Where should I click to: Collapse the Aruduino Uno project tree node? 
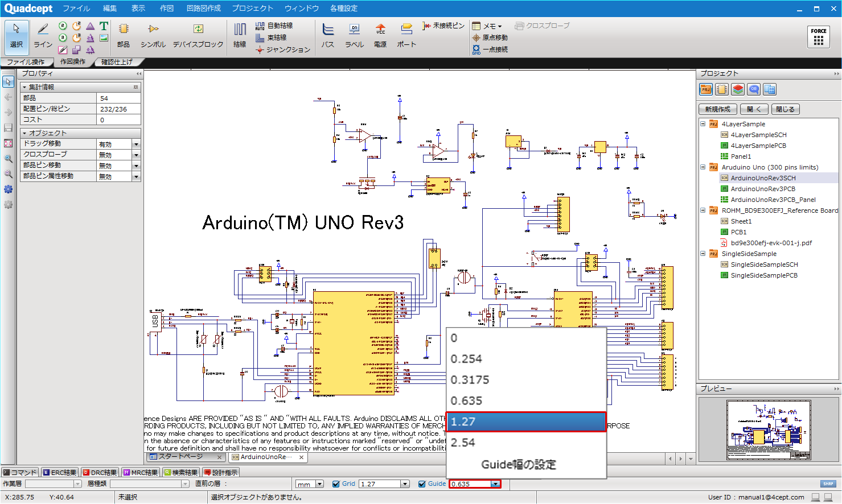[x=703, y=167]
